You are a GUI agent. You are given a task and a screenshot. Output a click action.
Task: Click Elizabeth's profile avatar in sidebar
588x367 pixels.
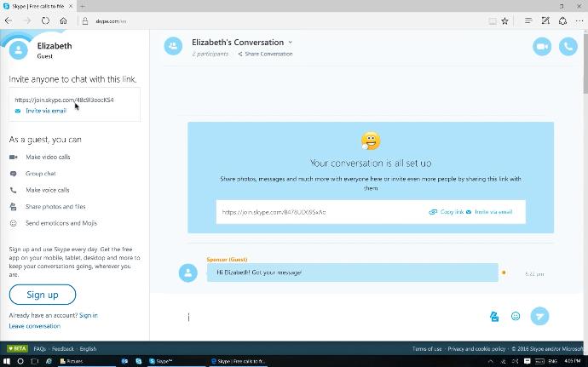click(19, 50)
